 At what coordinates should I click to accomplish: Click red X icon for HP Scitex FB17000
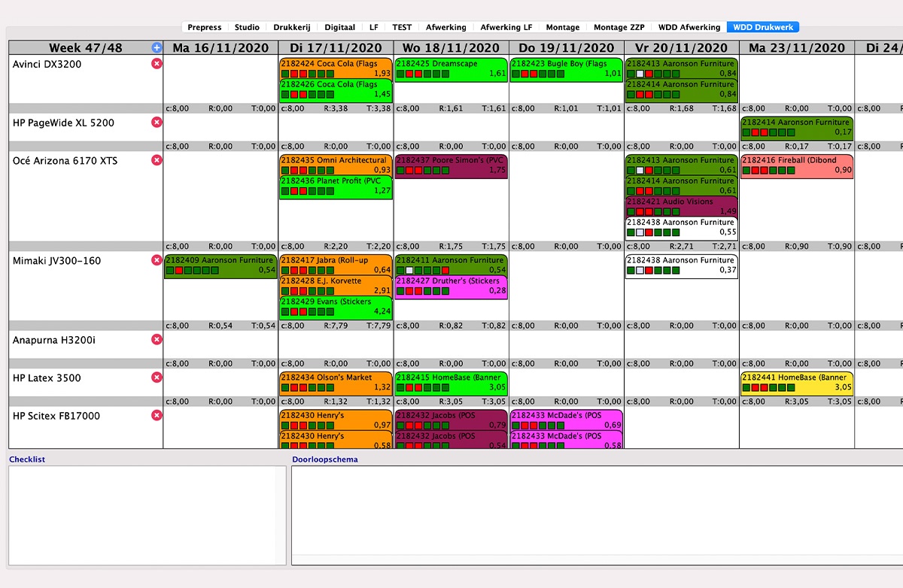157,415
